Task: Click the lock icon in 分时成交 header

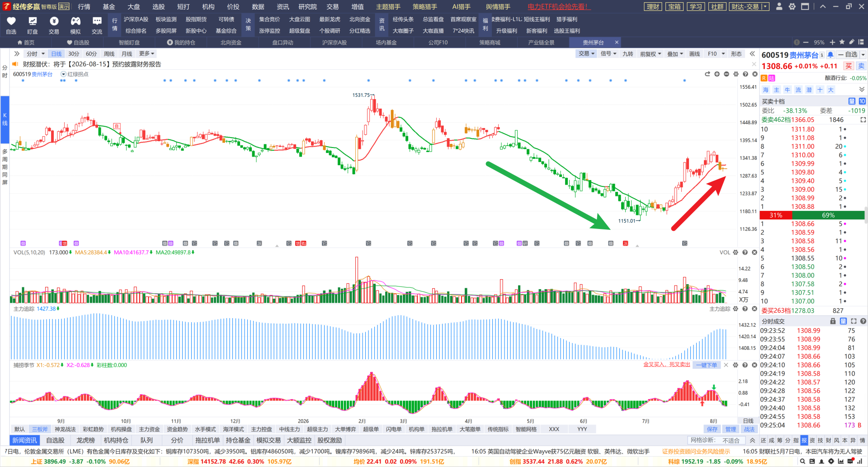Action: tap(833, 321)
